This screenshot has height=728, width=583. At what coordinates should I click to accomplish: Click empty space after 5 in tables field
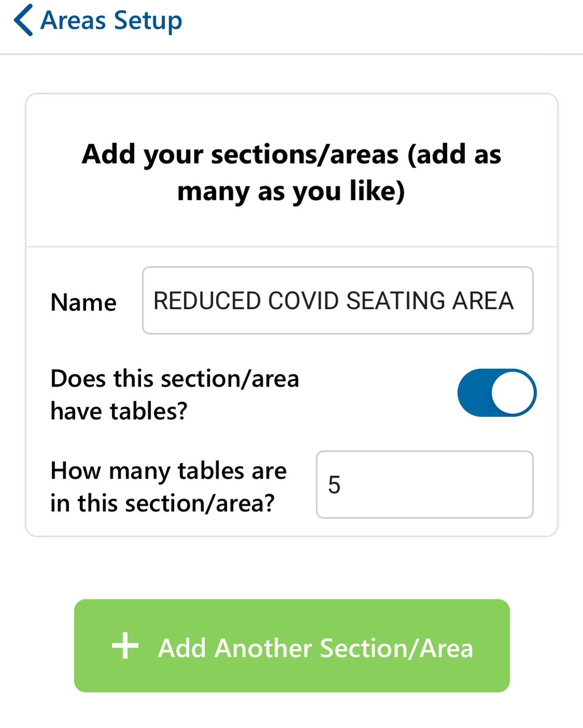point(435,484)
